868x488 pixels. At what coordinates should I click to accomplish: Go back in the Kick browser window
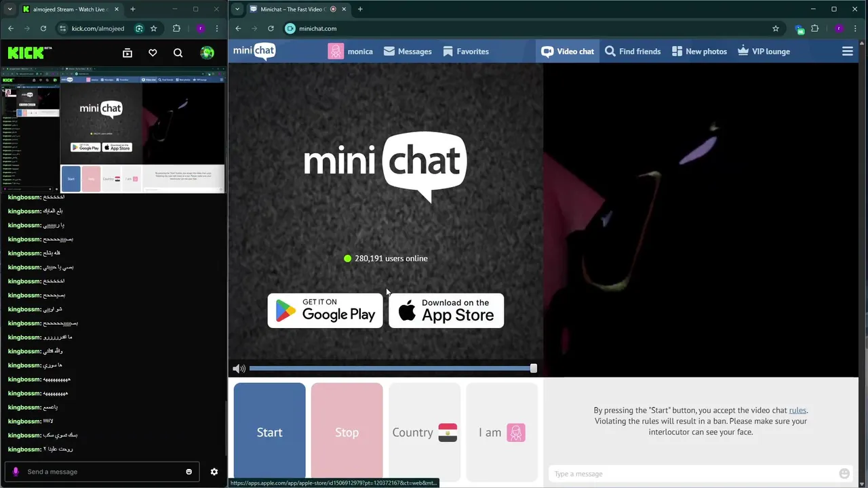[10, 28]
